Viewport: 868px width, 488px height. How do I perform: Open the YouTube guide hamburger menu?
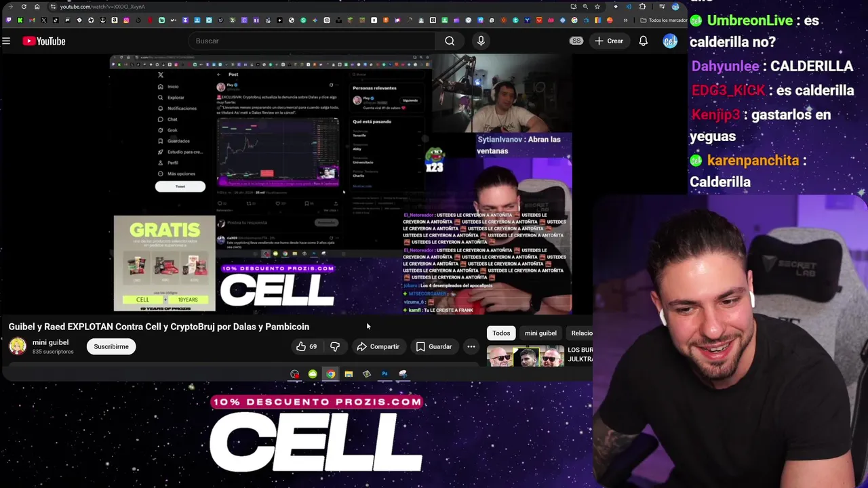(6, 41)
